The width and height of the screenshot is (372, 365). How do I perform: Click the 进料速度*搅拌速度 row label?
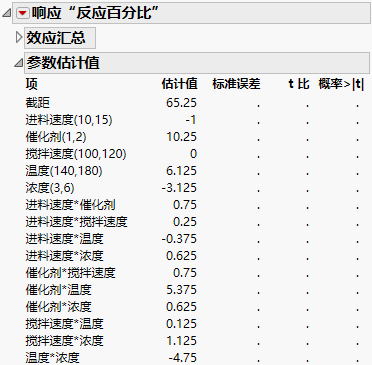pos(76,222)
